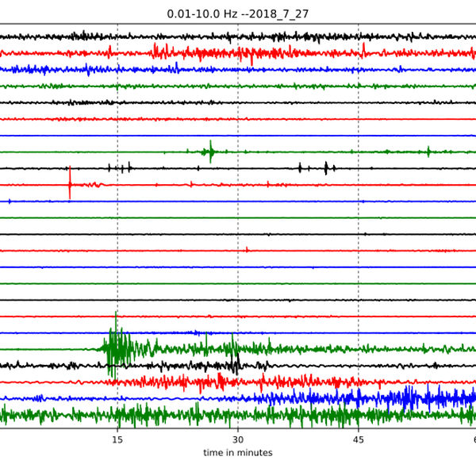The width and height of the screenshot is (476, 476).
Task: Click the large green burst near 15 minutes
Action: (116, 345)
